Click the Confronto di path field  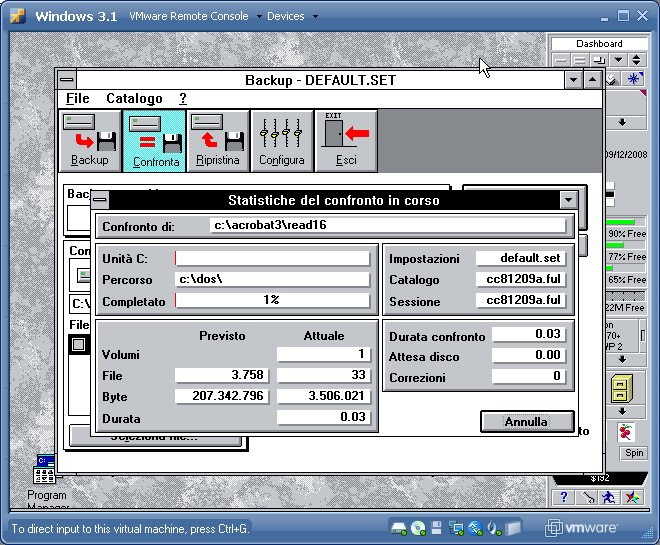[390, 226]
